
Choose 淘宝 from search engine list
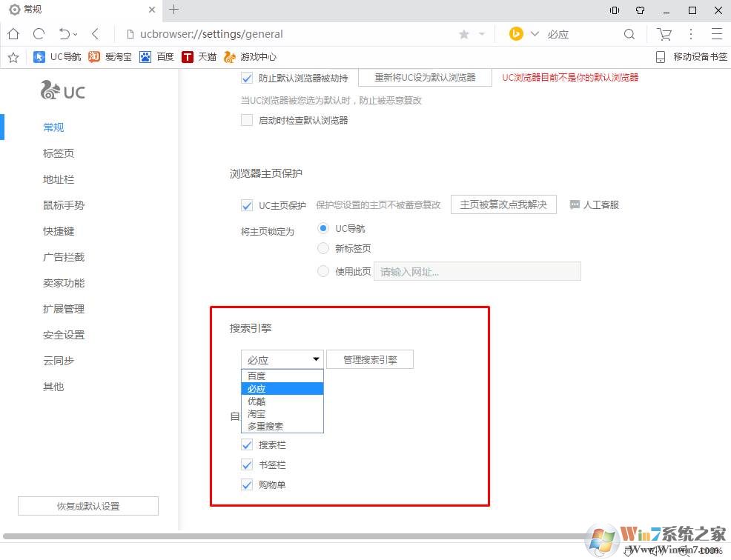(x=282, y=414)
